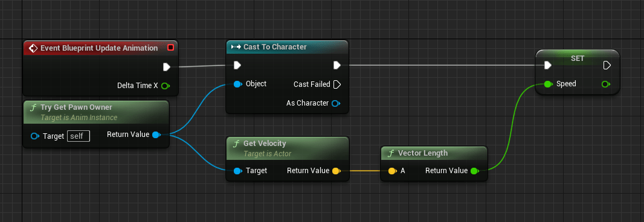
Task: Click the 'Speed' label on SET node
Action: coord(566,84)
